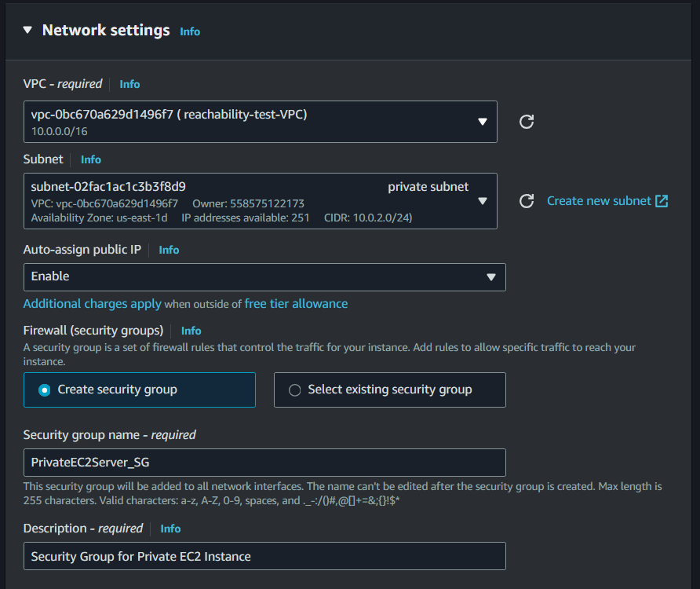Click 'IP addresses available: 251' text
The height and width of the screenshot is (589, 700).
[x=246, y=218]
